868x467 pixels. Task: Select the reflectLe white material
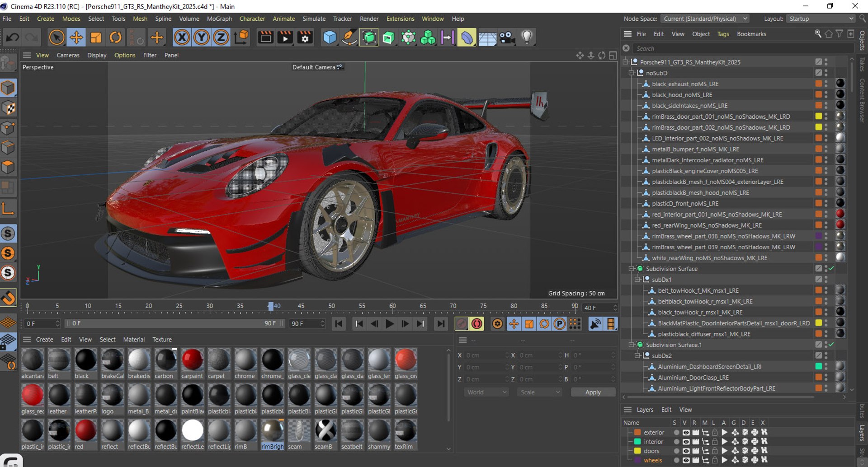(x=192, y=434)
